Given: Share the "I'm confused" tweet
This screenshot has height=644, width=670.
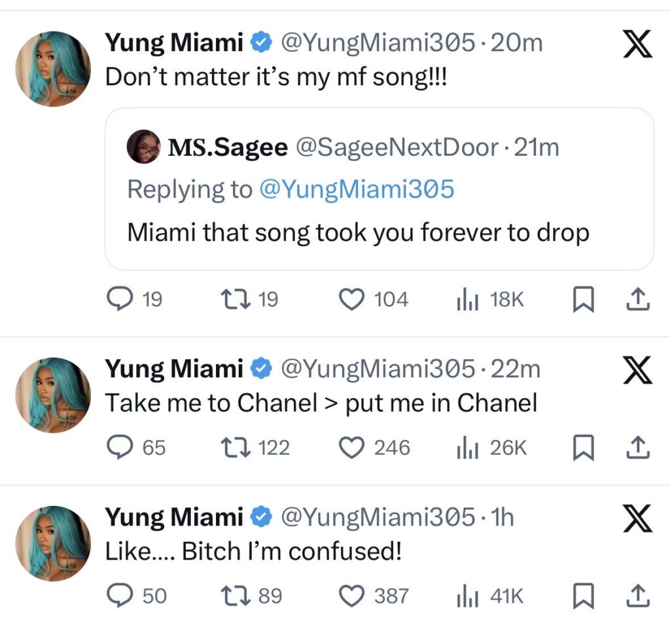Looking at the screenshot, I should pos(637,596).
